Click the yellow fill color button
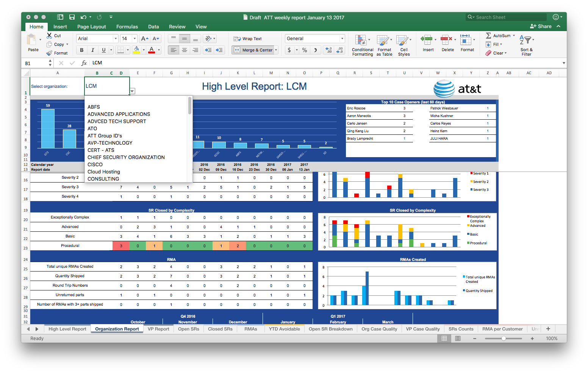This screenshot has height=373, width=588. click(136, 50)
